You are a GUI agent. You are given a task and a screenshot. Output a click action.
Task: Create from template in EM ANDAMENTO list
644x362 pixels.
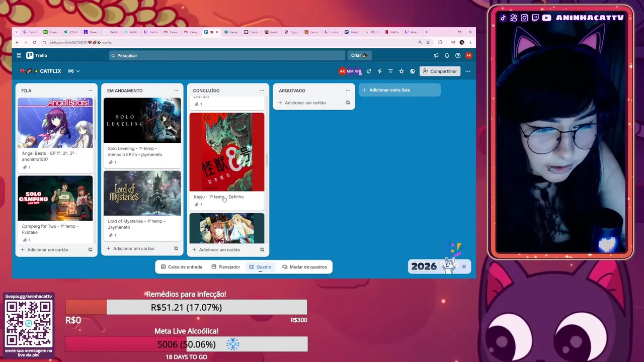pos(176,248)
